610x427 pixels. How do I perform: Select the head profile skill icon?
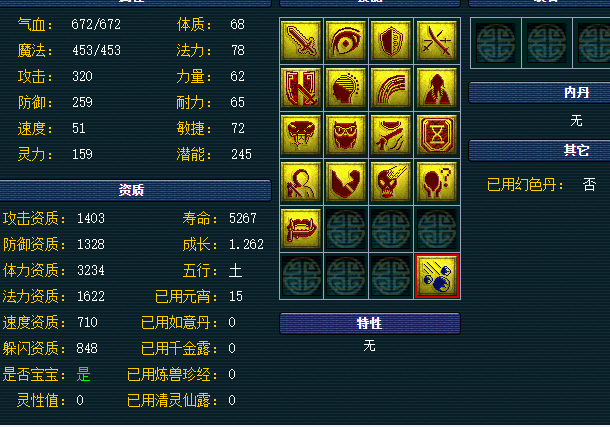345,88
